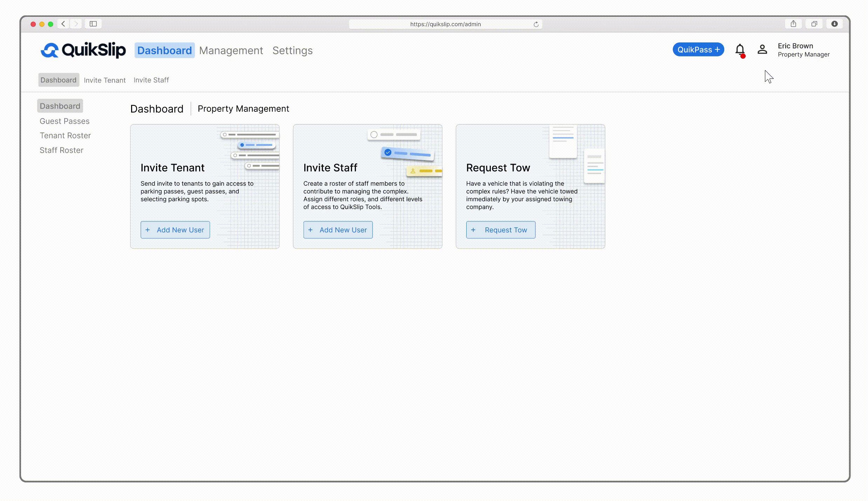Click the user profile avatar icon
Viewport: 868px width, 501px height.
762,49
